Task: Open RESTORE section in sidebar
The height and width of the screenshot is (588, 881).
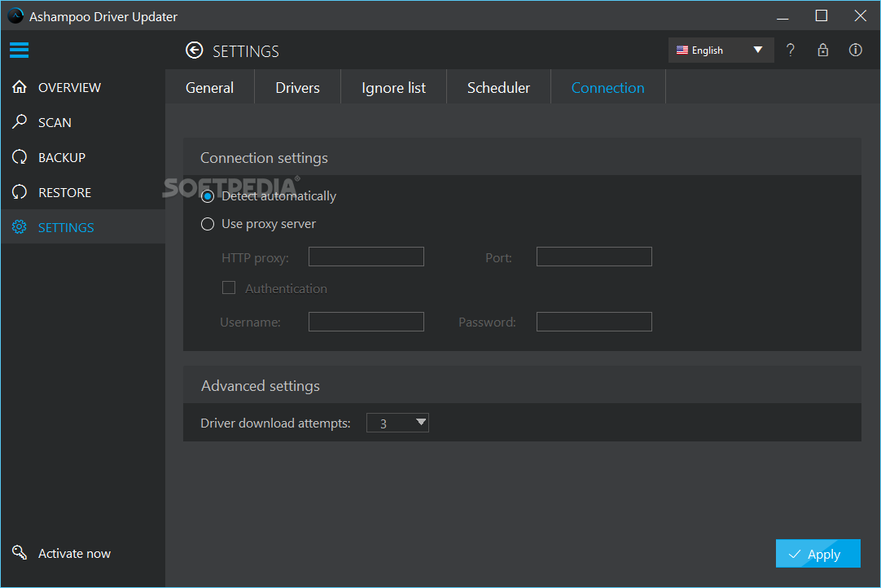Action: [83, 191]
